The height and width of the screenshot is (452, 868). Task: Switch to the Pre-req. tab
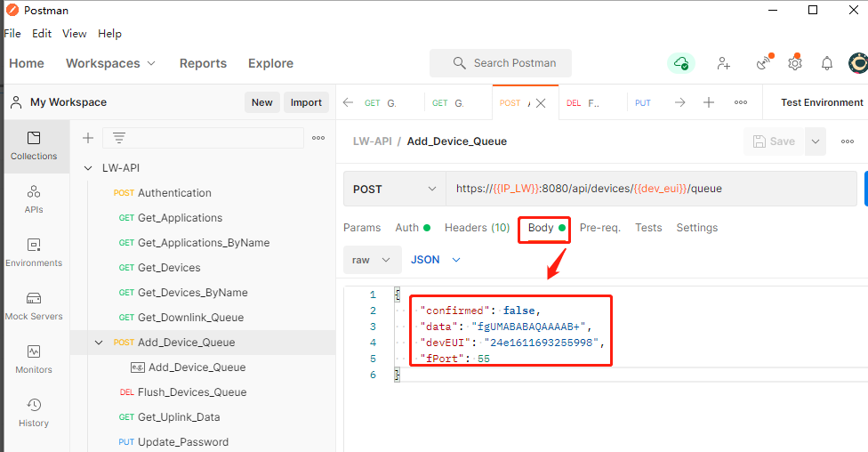(x=600, y=228)
